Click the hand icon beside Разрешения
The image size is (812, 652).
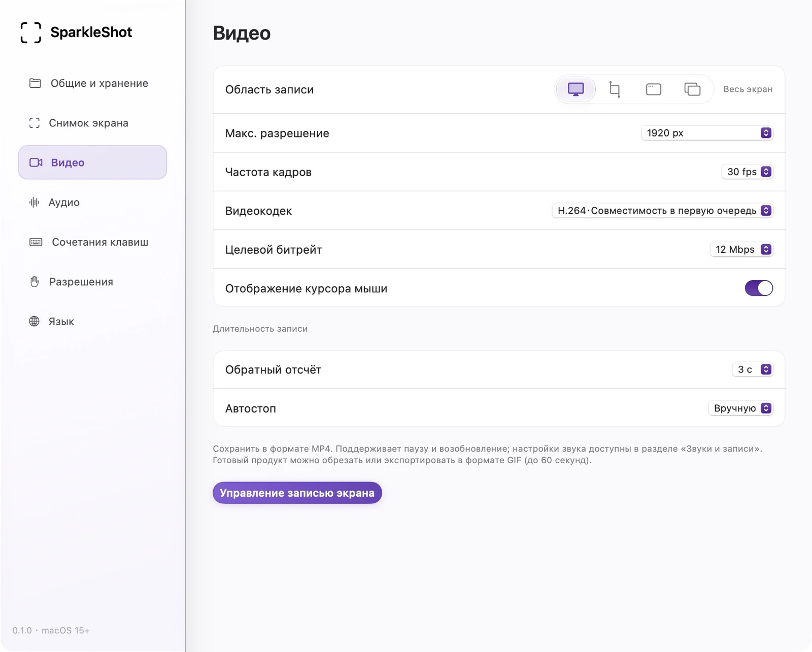coord(35,282)
